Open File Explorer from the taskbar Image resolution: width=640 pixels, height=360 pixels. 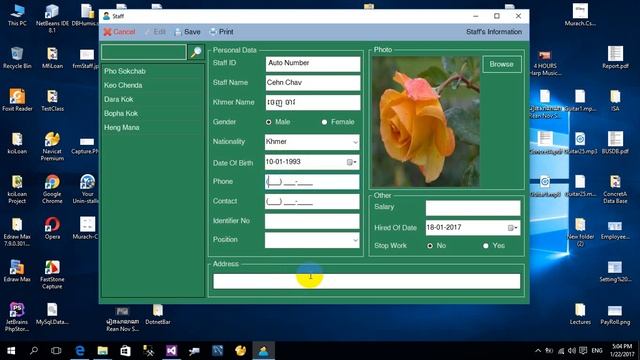(x=102, y=351)
